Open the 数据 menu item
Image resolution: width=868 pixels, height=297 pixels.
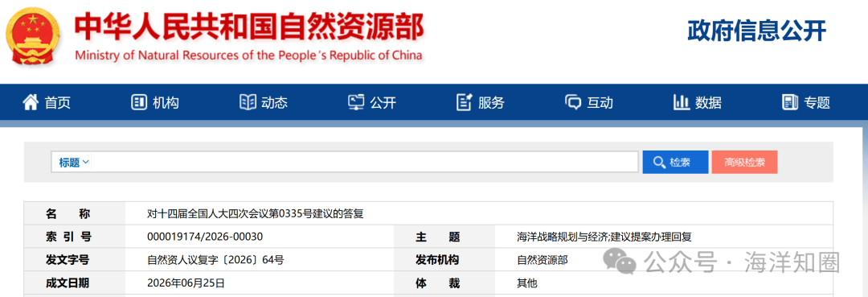(708, 102)
